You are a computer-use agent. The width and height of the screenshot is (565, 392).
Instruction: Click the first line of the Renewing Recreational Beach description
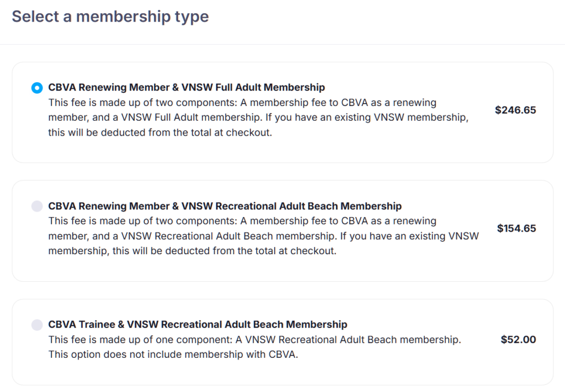pos(242,221)
